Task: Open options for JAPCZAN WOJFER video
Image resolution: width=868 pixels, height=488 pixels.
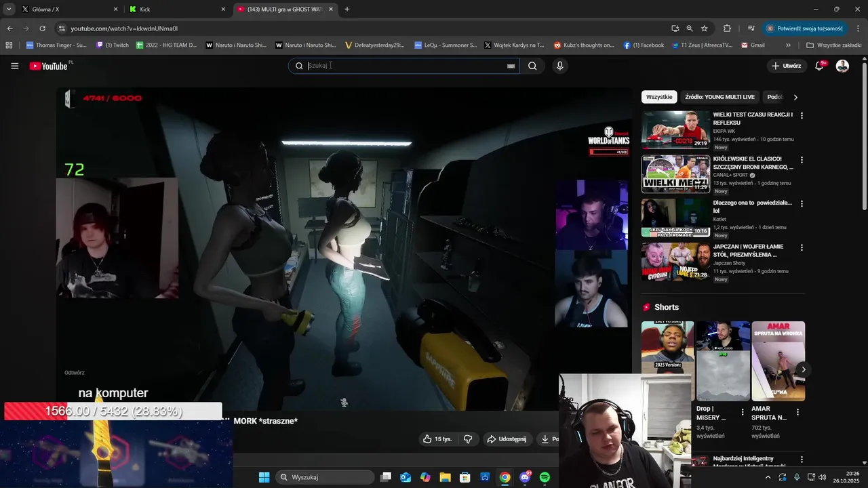Action: [x=802, y=248]
